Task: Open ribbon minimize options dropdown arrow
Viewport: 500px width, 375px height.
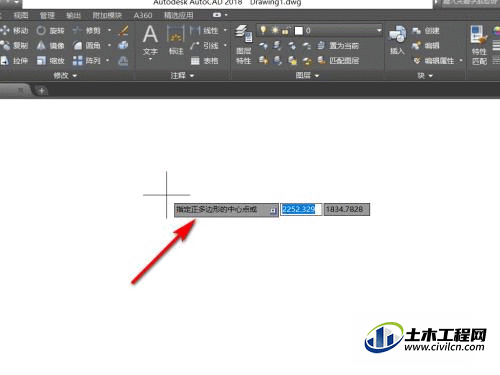Action: click(226, 15)
